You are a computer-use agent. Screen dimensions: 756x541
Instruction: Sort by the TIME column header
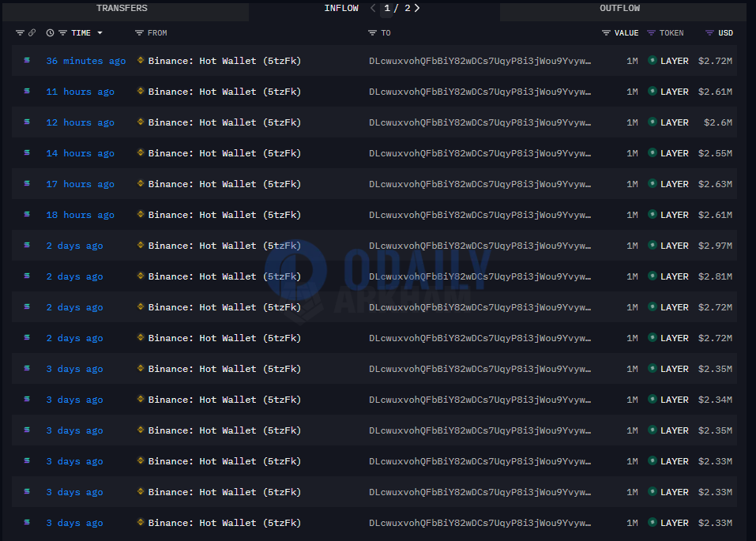81,33
